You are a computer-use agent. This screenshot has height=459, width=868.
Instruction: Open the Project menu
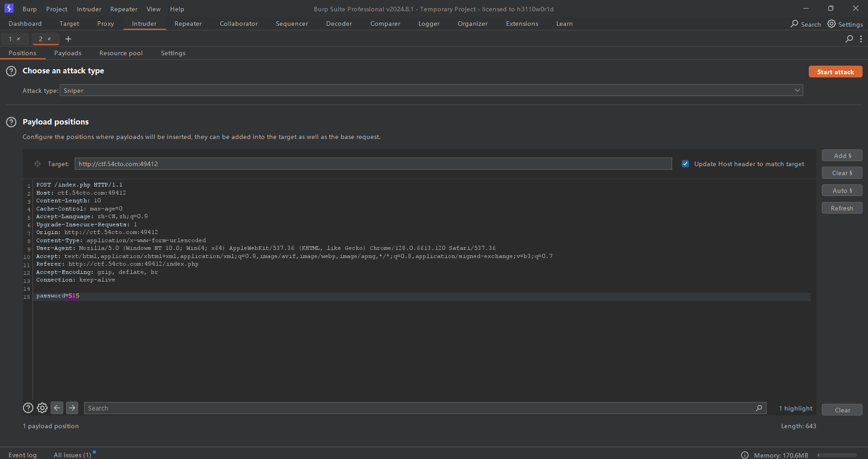click(57, 9)
